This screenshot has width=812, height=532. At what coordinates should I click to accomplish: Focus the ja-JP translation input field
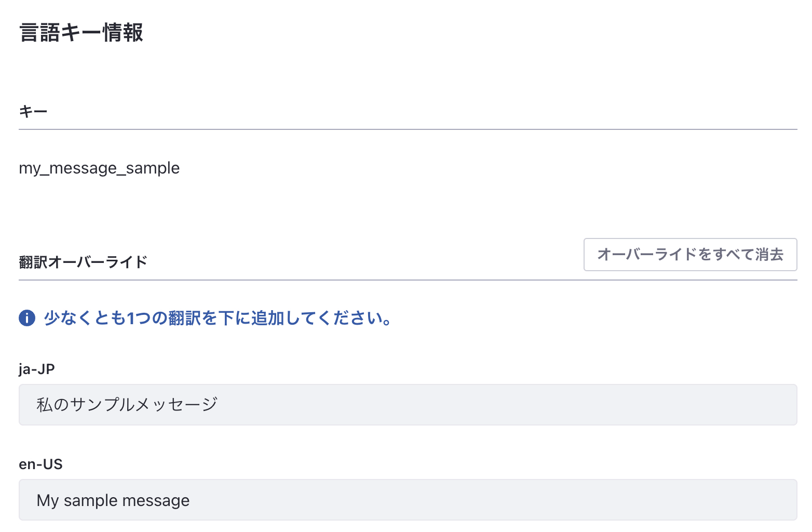(x=408, y=405)
